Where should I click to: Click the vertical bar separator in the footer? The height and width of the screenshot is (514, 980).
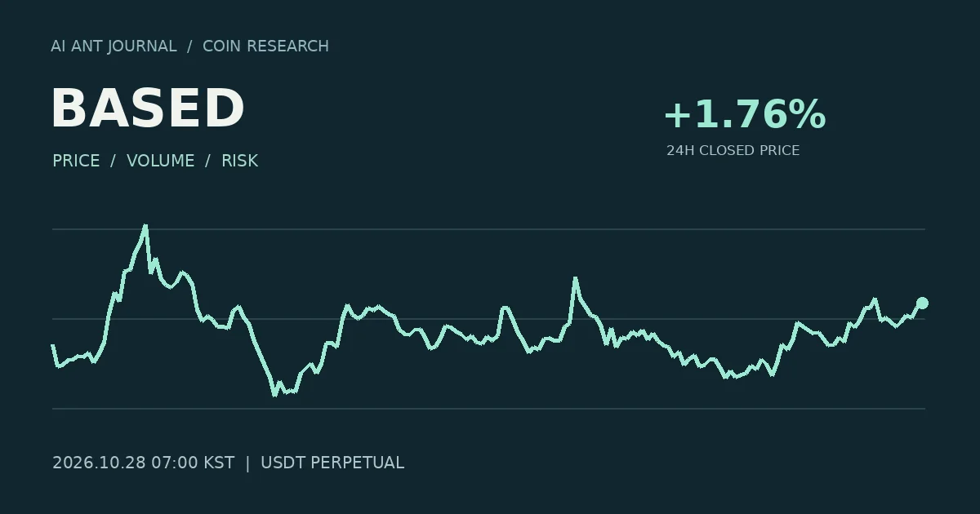(247, 463)
